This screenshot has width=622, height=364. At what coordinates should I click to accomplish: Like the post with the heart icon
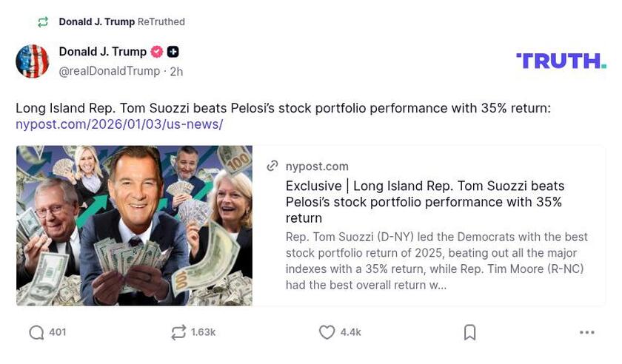pos(327,333)
